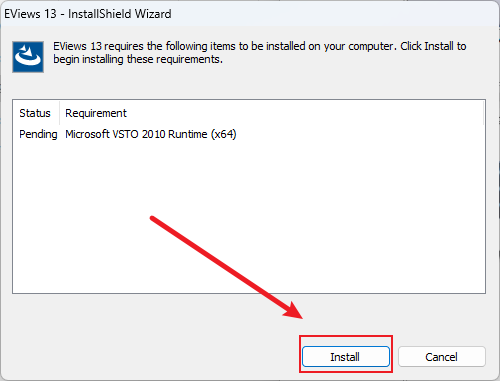Click the red arrow's tail end
Image resolution: width=500 pixels, height=381 pixels.
[x=153, y=219]
